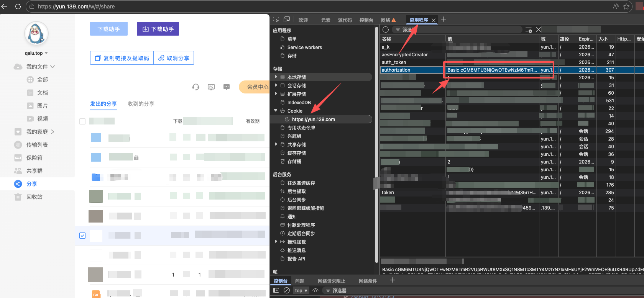Click the 取消分享 button

point(174,58)
